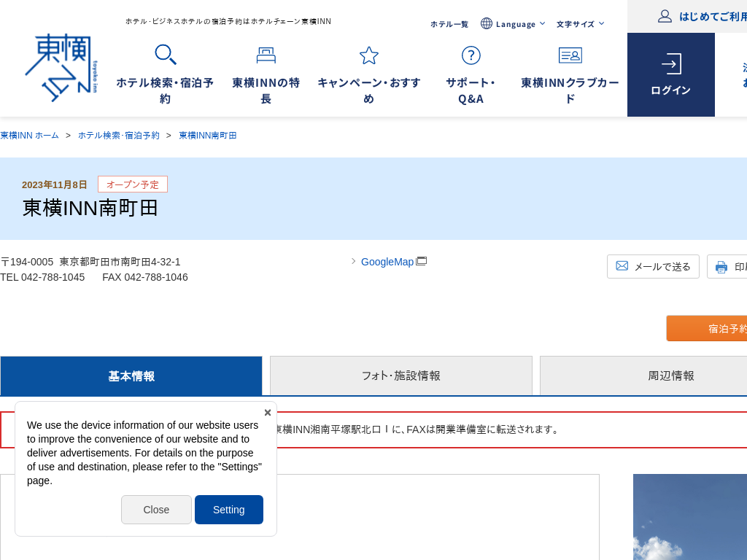Click the ホテル一覧 link
This screenshot has width=747, height=560.
(449, 24)
